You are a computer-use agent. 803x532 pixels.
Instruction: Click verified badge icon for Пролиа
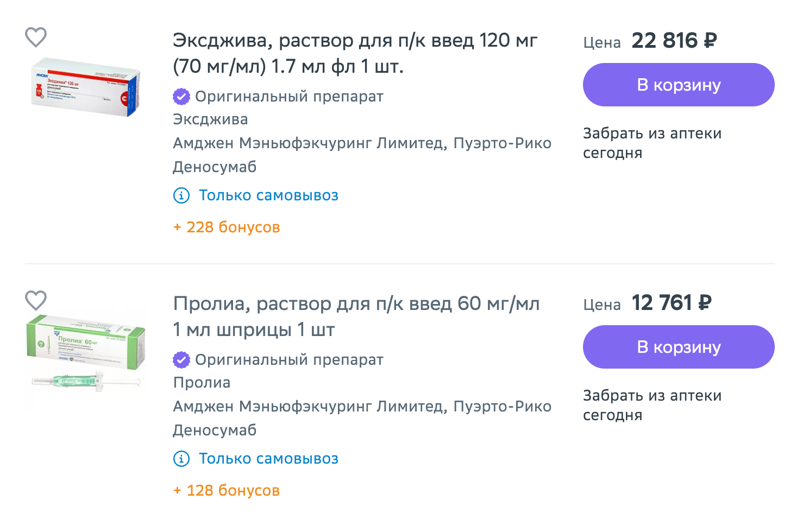[181, 360]
